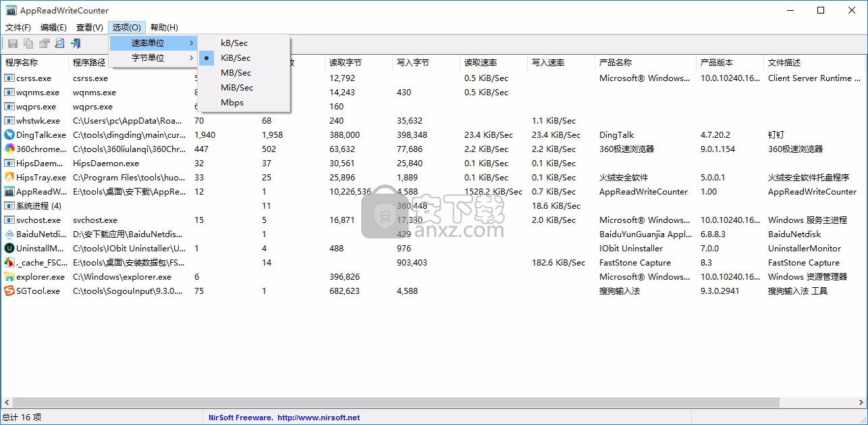
Task: Click the 9.3.0.2941 version cell
Action: pos(722,291)
